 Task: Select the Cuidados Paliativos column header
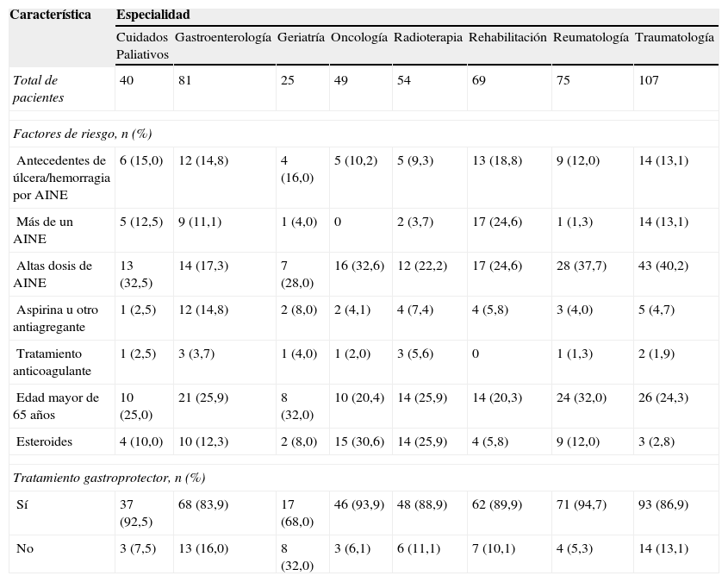tap(143, 46)
